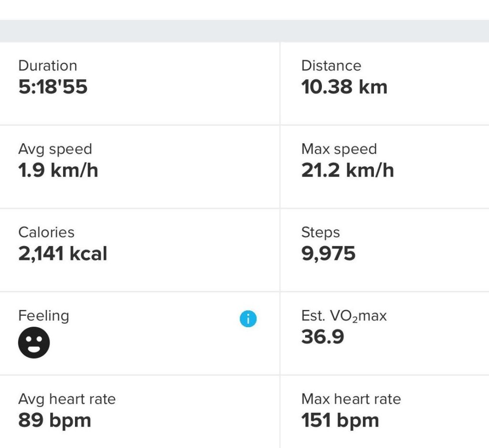Tap the Steps label
Screen dimensions: 489x448
tap(320, 232)
